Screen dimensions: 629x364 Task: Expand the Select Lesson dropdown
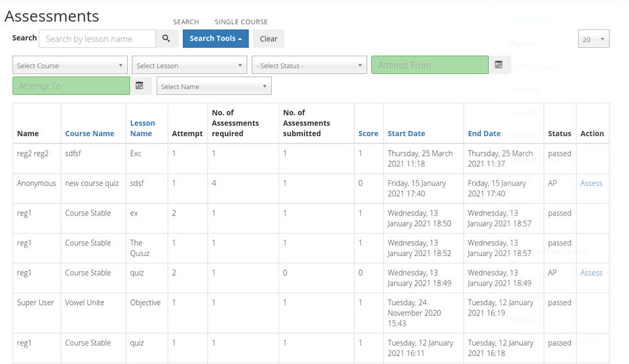[189, 65]
